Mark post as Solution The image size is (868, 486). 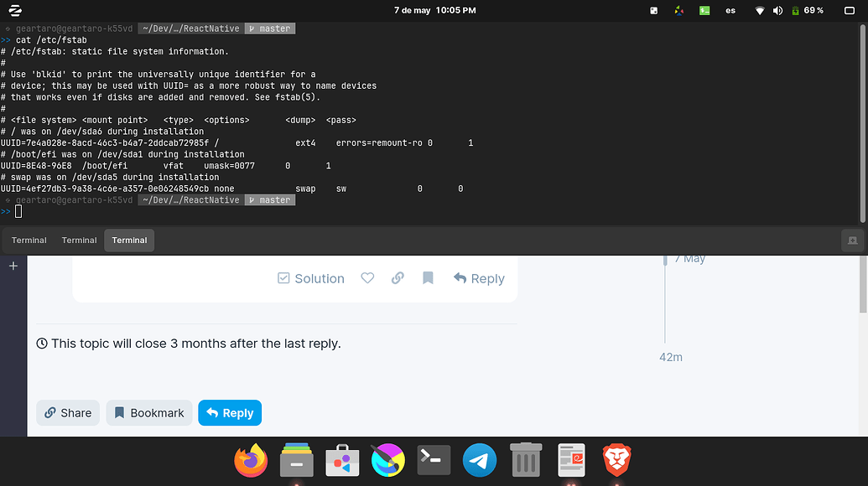pyautogui.click(x=311, y=278)
